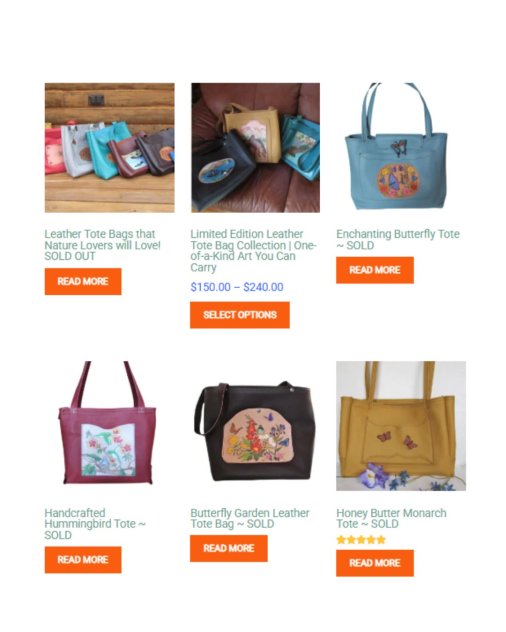Click Select Options for the Limited Edition Collection
This screenshot has height=632, width=506.
[240, 315]
